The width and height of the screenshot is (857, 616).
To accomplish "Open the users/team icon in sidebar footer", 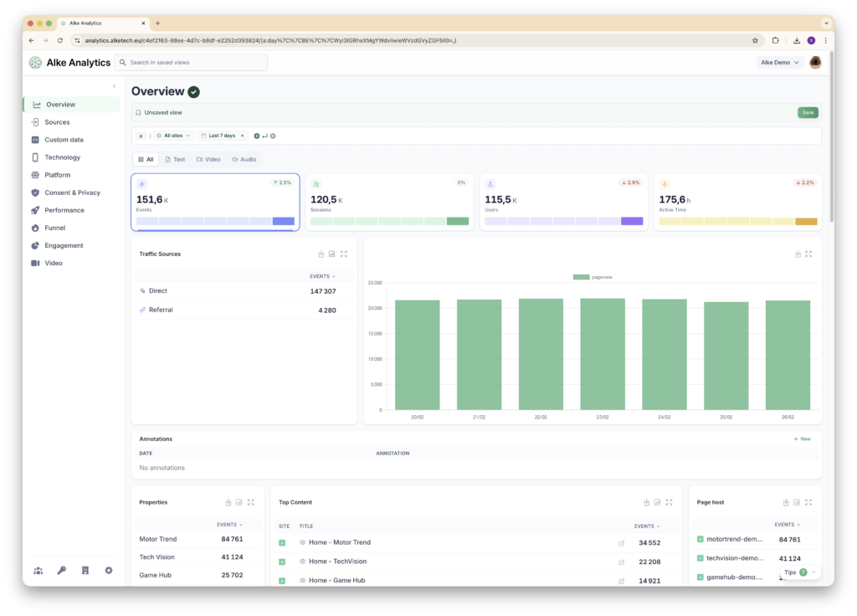I will coord(38,570).
